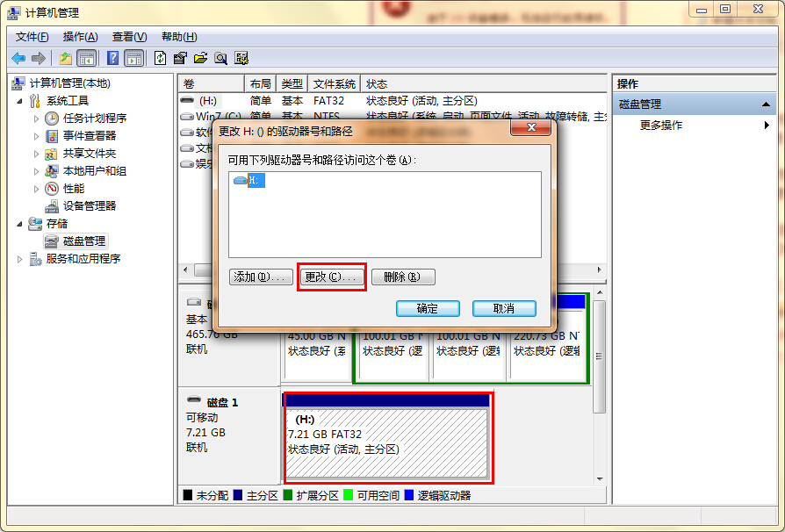785x532 pixels.
Task: Click the Properties sheet toolbar icon
Action: pyautogui.click(x=180, y=59)
